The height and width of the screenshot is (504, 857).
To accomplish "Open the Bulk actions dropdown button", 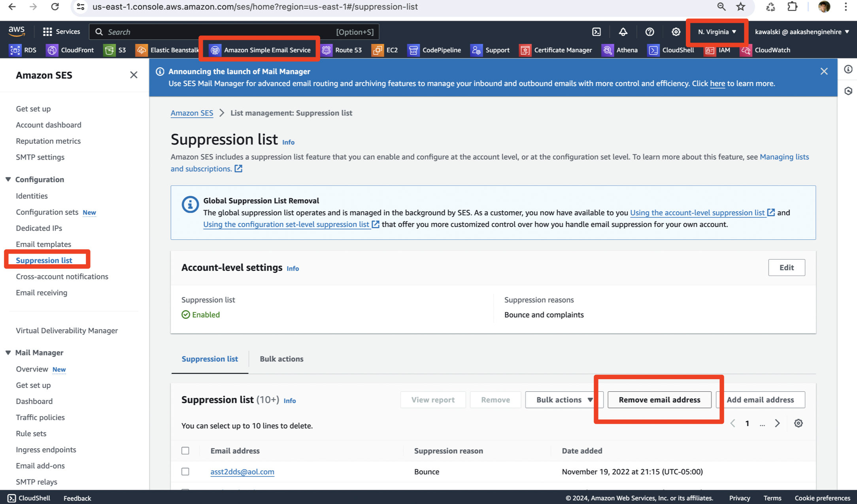I will pyautogui.click(x=564, y=400).
